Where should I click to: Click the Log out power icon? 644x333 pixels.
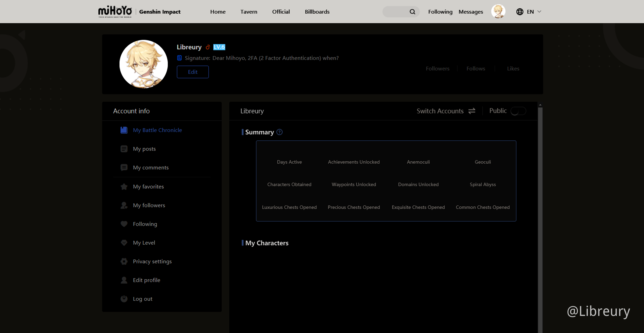[x=124, y=298]
